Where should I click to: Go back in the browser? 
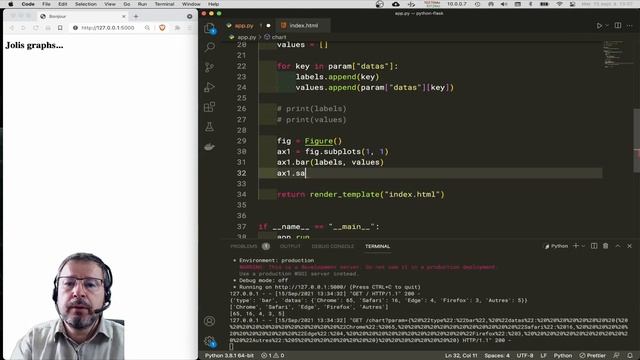click(11, 28)
